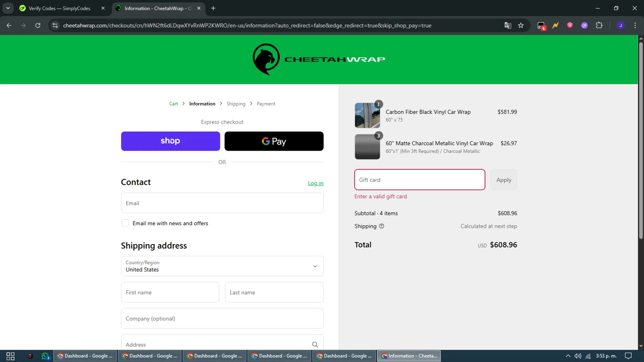Viewport: 644px width, 362px height.
Task: Click Carbon Fiber Black Vinyl thumbnail
Action: [368, 115]
